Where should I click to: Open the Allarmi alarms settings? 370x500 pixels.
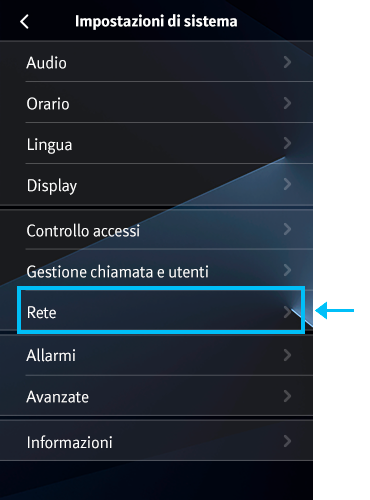(x=156, y=355)
